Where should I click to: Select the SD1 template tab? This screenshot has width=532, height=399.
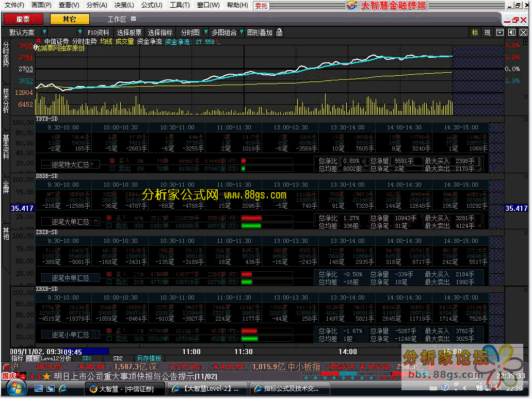(x=87, y=358)
